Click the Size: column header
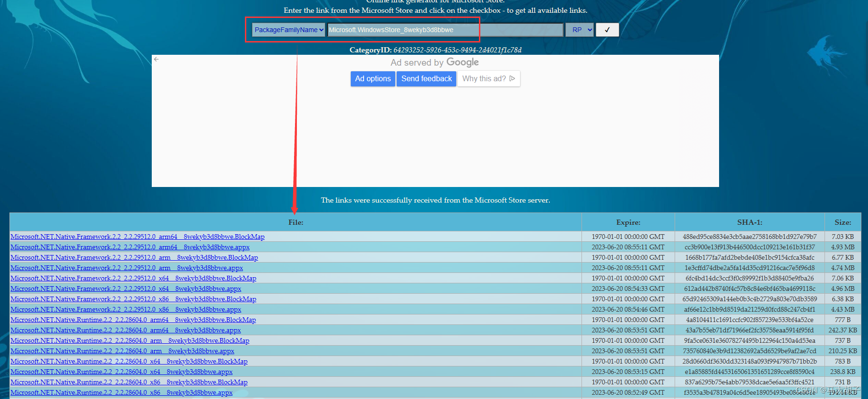868x399 pixels. (843, 222)
